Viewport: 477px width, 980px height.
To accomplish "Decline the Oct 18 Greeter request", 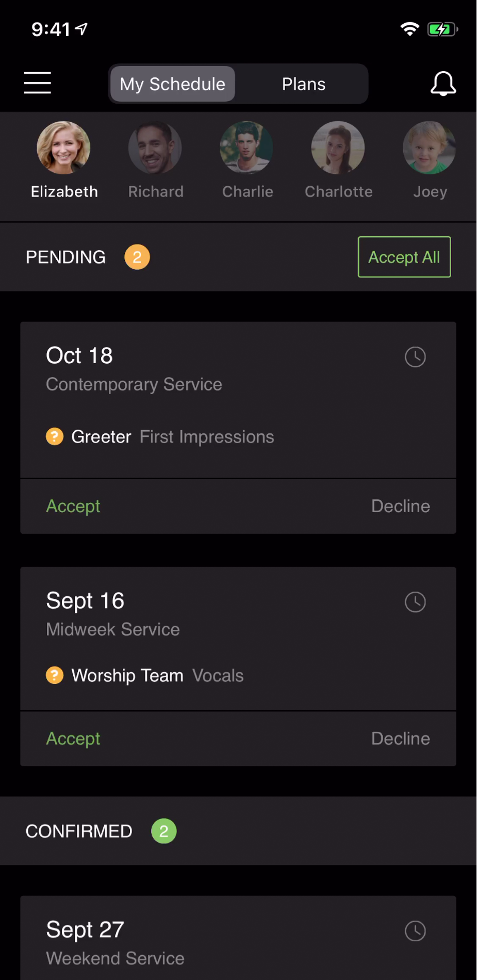I will click(x=400, y=506).
